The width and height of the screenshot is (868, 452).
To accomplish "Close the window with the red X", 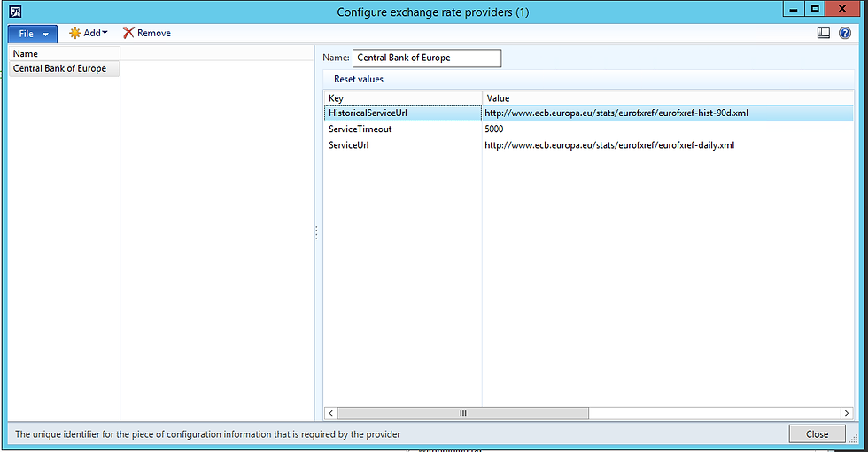I will (842, 10).
